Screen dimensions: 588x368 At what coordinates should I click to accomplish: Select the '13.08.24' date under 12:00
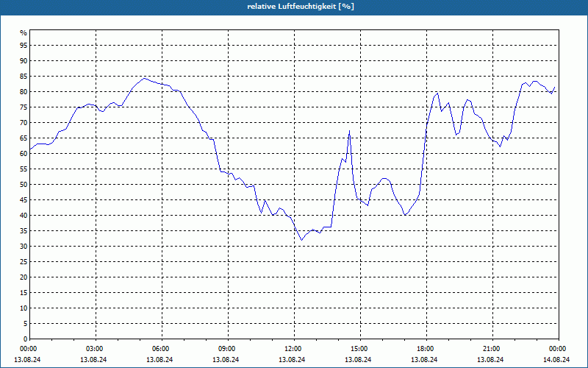(292, 360)
